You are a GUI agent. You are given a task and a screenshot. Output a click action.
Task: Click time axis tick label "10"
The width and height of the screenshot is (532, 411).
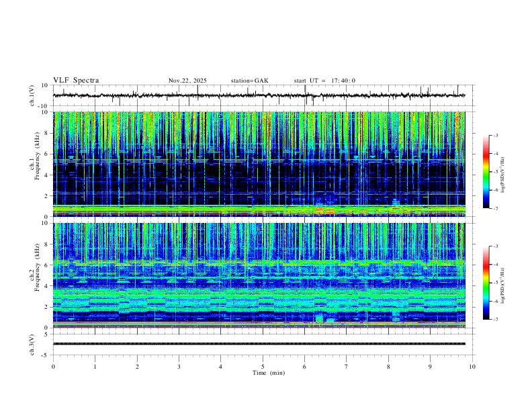472,367
